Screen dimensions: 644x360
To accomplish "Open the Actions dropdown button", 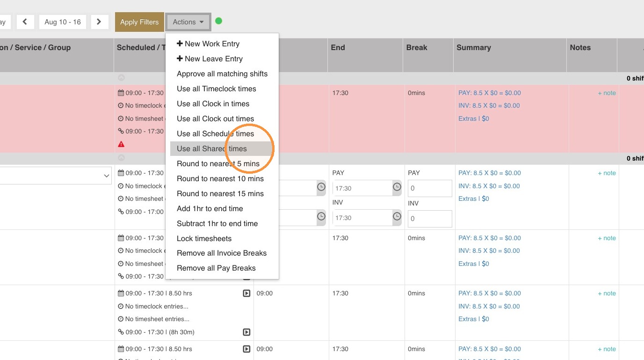I will 188,22.
